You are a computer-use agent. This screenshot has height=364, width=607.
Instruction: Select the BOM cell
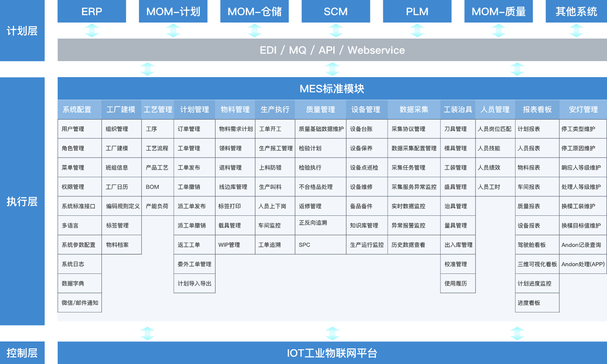[158, 187]
